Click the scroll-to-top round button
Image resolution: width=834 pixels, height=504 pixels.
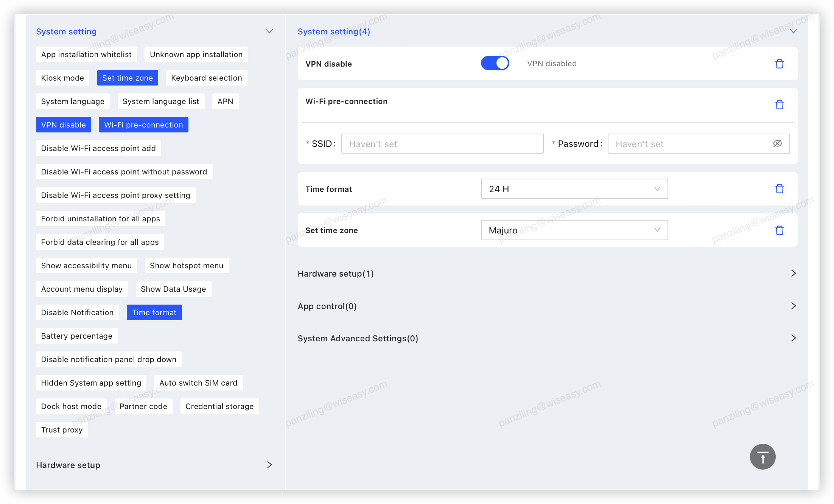pos(762,457)
